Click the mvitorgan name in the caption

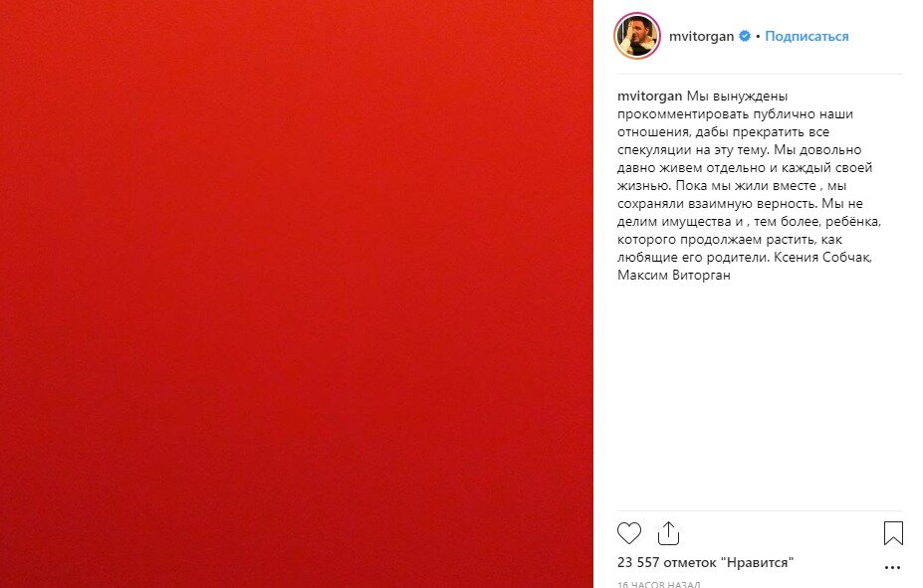click(649, 96)
